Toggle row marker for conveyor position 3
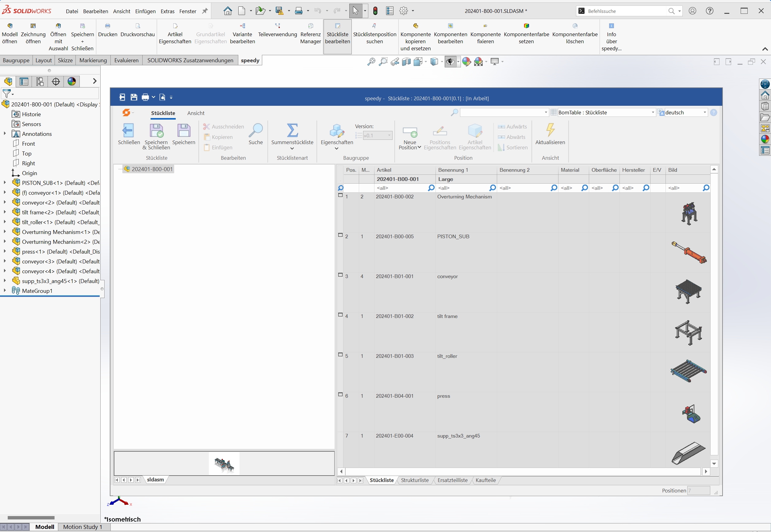Image resolution: width=771 pixels, height=532 pixels. coord(340,275)
